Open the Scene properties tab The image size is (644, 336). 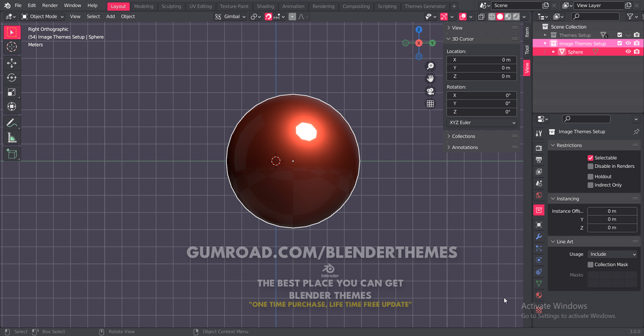539,183
